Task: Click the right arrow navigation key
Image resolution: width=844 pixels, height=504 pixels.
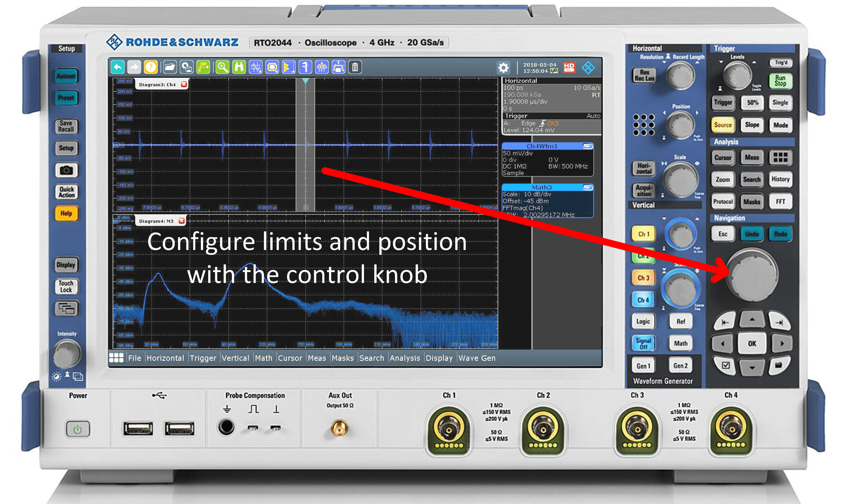Action: pos(782,344)
